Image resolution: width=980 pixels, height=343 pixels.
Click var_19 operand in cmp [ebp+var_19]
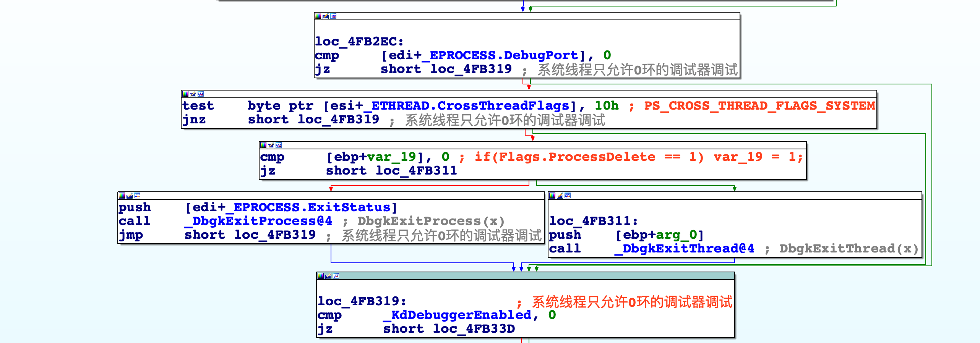pyautogui.click(x=391, y=157)
